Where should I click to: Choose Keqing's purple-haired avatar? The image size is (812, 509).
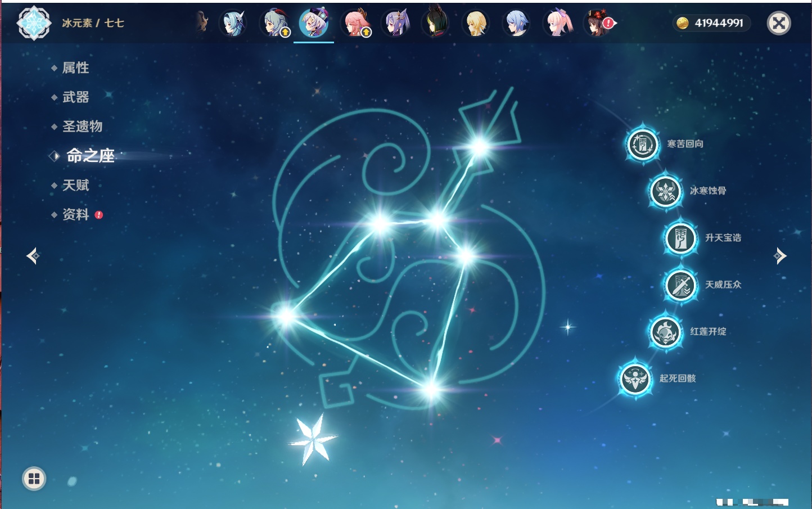[x=396, y=23]
